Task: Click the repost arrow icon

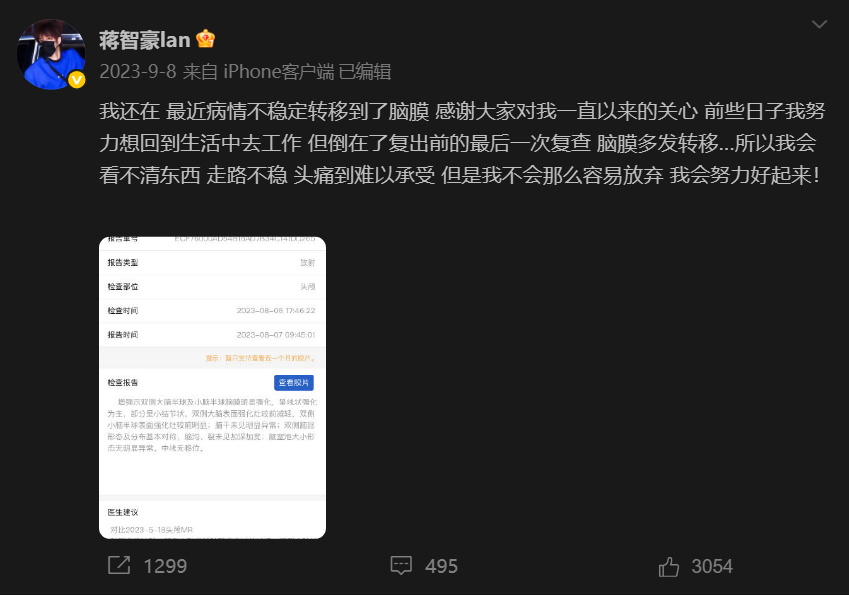Action: coord(119,565)
